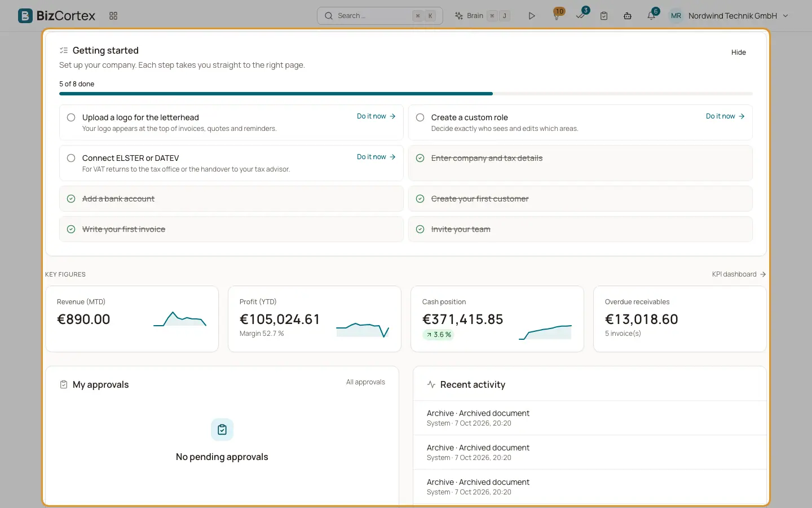Hide the Getting started panel
This screenshot has width=812, height=508.
point(739,52)
